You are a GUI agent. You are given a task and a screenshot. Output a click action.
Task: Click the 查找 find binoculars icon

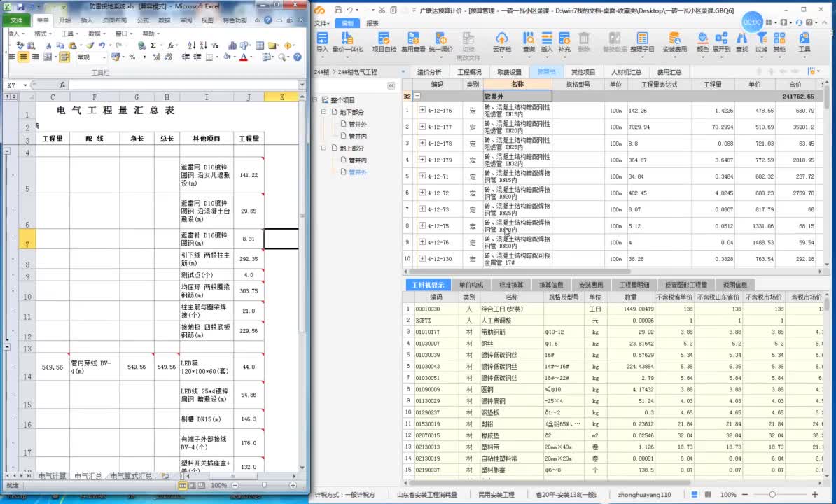741,43
